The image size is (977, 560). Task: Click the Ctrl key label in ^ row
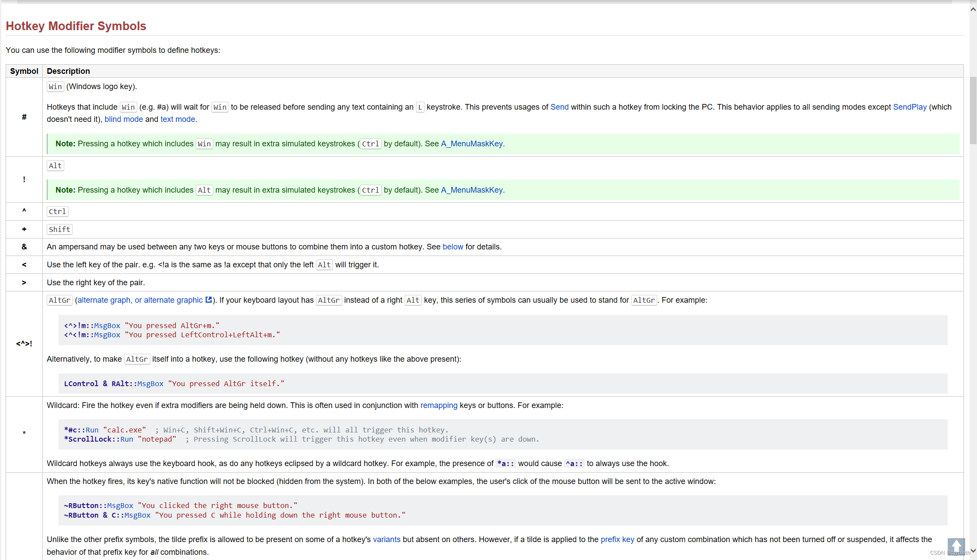[57, 211]
